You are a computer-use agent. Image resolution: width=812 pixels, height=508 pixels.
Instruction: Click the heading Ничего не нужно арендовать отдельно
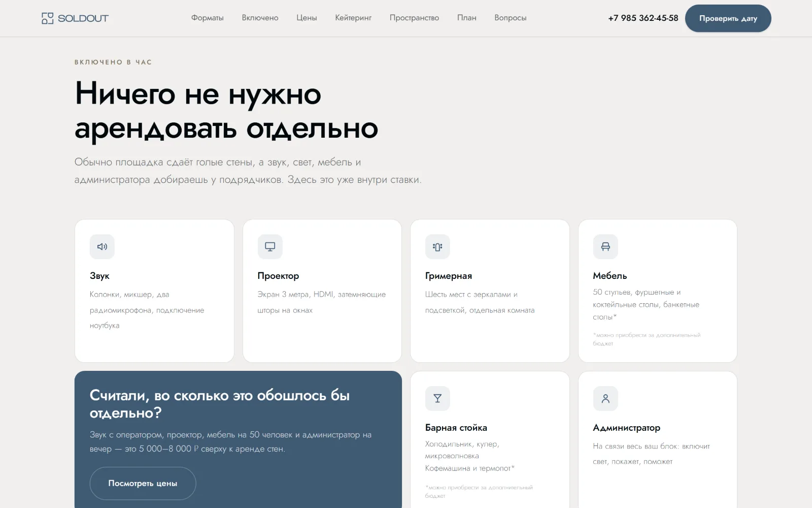pyautogui.click(x=226, y=111)
